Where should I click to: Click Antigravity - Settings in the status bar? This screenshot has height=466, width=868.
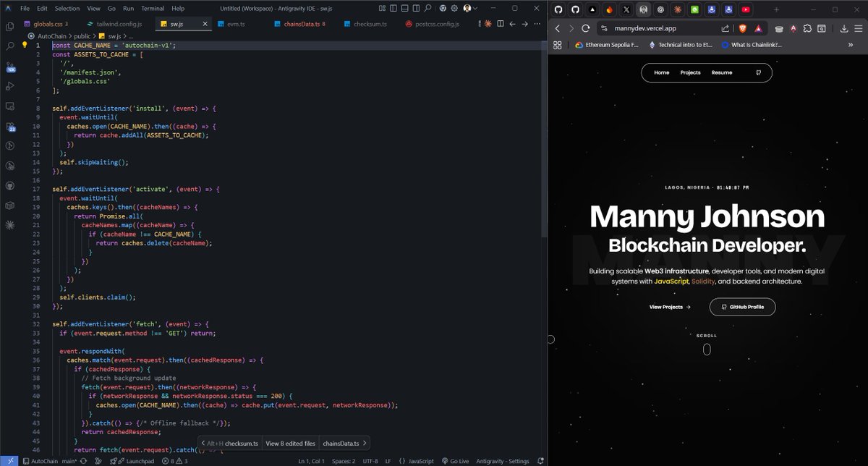click(x=503, y=461)
